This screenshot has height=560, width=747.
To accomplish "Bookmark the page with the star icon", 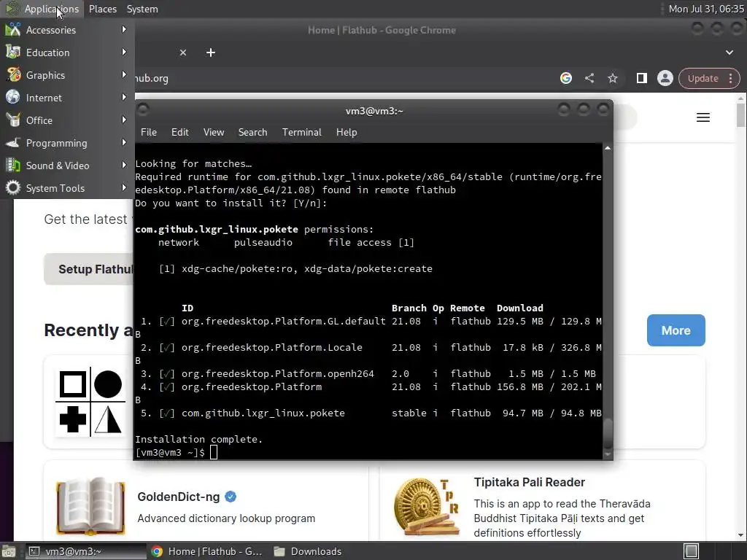I will [x=613, y=78].
